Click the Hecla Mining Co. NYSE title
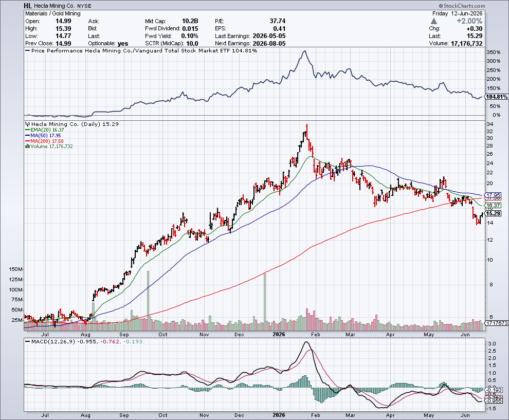 click(x=62, y=6)
